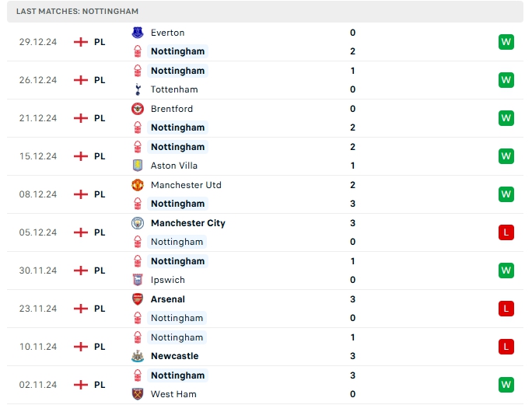Select the Manchester Utd crest
This screenshot has width=532, height=405.
[x=138, y=185]
